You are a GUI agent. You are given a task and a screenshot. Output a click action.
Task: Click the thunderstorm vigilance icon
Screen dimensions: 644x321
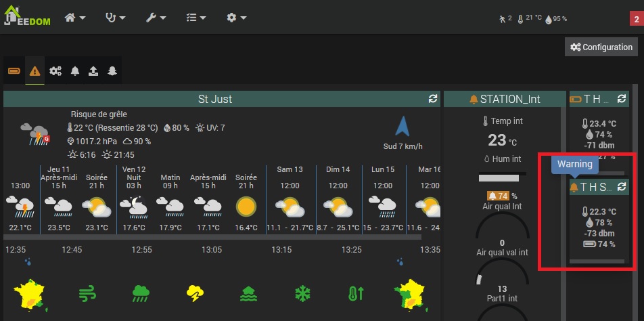click(x=195, y=293)
